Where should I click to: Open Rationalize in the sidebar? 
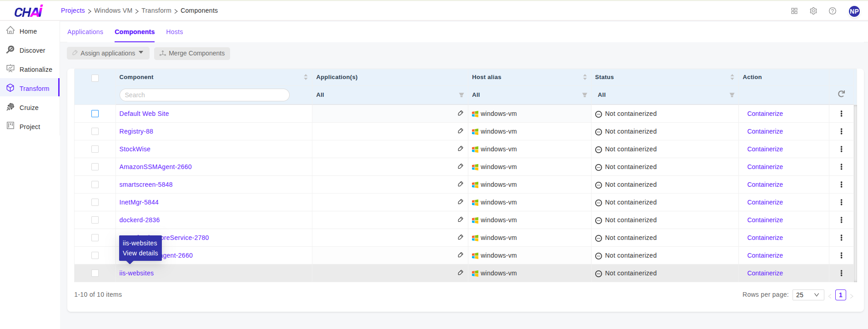click(x=30, y=70)
